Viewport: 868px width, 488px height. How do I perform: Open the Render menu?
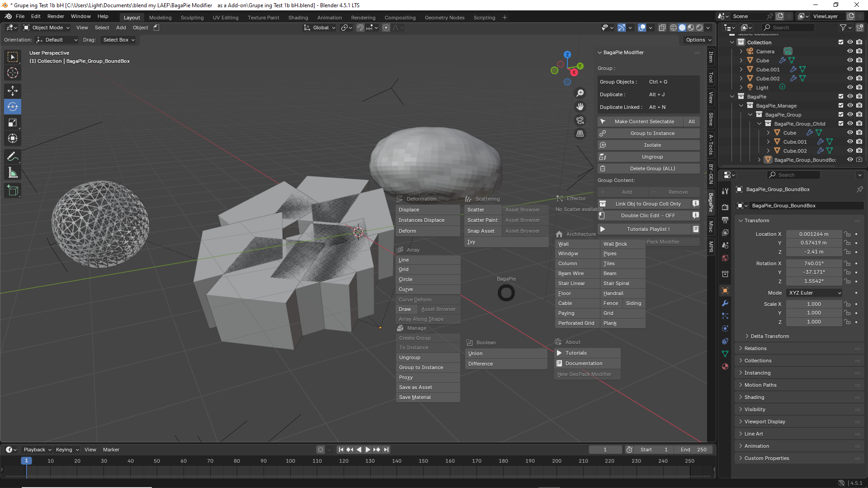56,16
